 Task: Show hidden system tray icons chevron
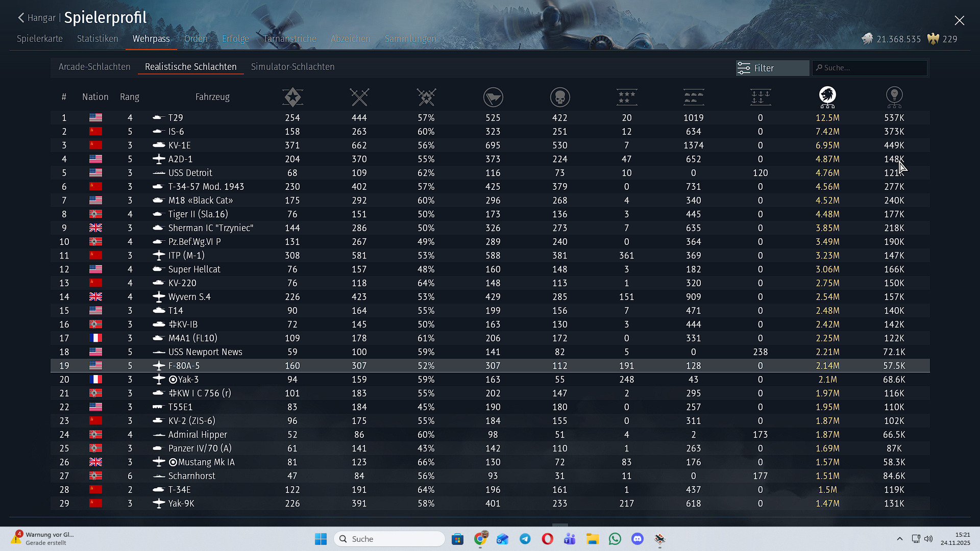click(900, 539)
